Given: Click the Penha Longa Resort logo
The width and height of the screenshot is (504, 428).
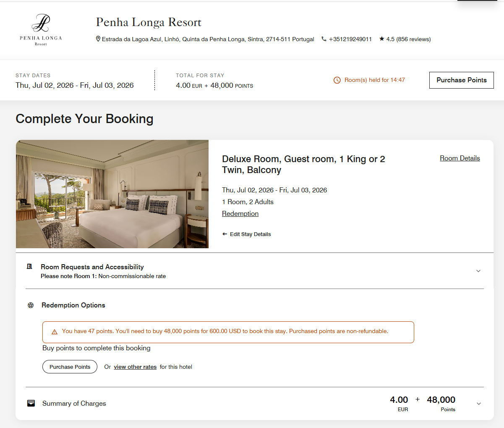Looking at the screenshot, I should [41, 30].
